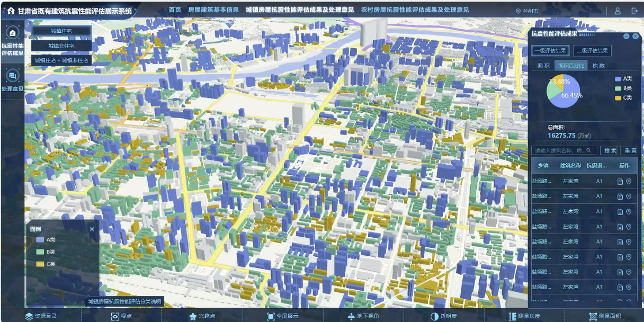This screenshot has height=322, width=644.
Task: Click the 视点 viewpoint tool
Action: point(121,316)
